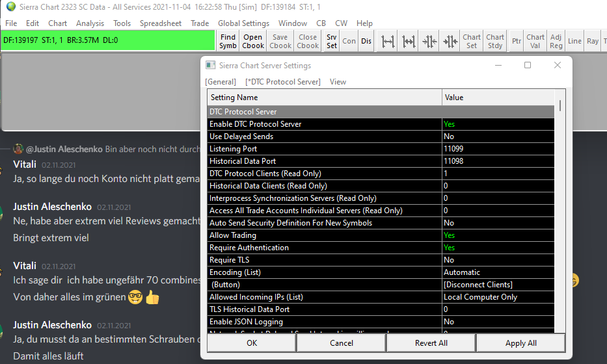
Task: Select the Ptr pointer tool
Action: tap(517, 41)
